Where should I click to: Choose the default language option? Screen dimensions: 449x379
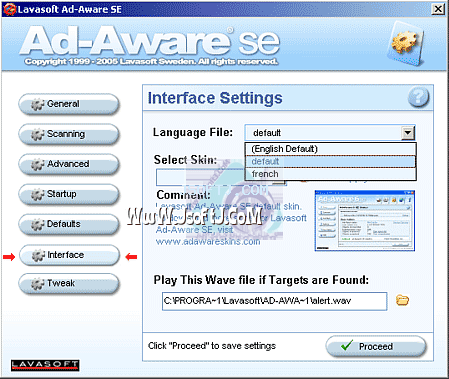point(331,161)
